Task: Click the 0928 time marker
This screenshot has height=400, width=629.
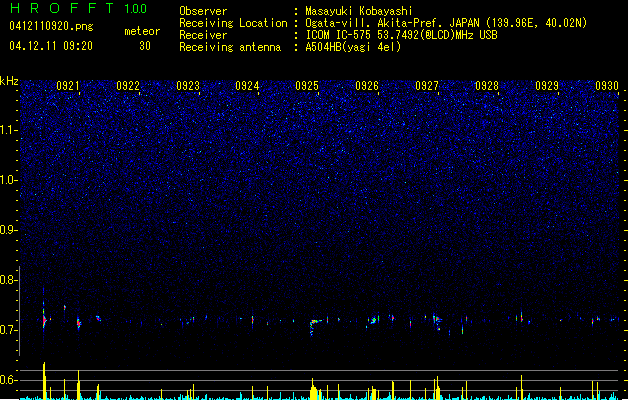Action: tap(487, 86)
